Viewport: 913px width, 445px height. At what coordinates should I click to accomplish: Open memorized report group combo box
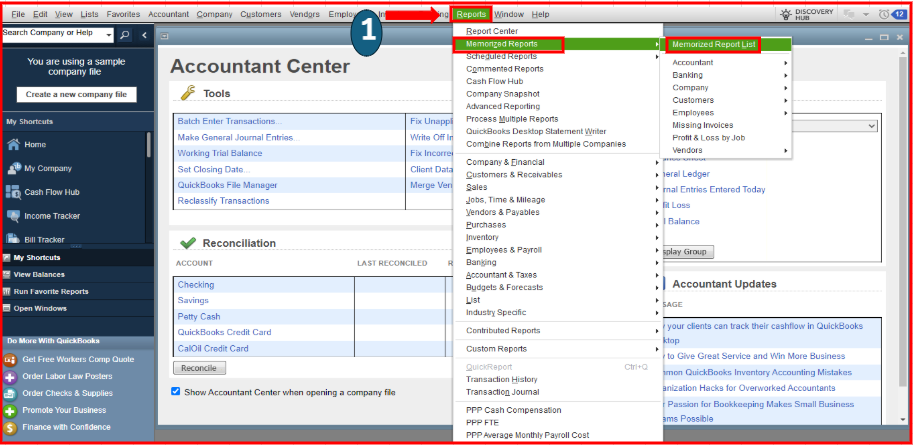pyautogui.click(x=834, y=125)
